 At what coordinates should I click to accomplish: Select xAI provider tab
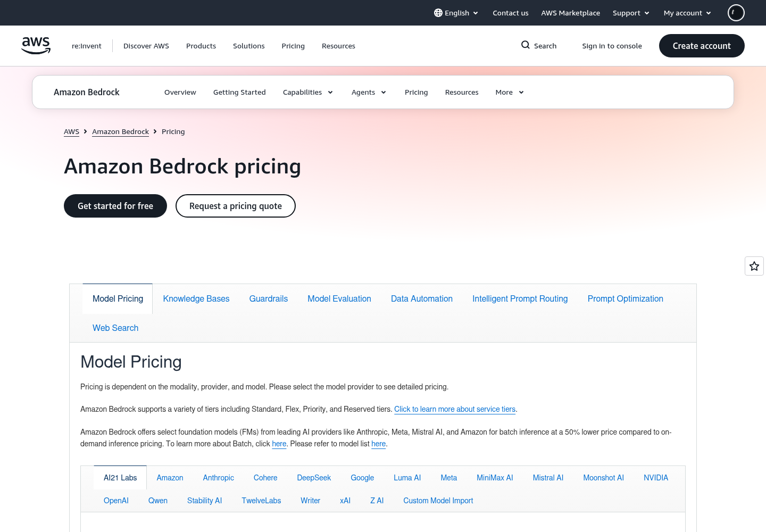pyautogui.click(x=345, y=501)
